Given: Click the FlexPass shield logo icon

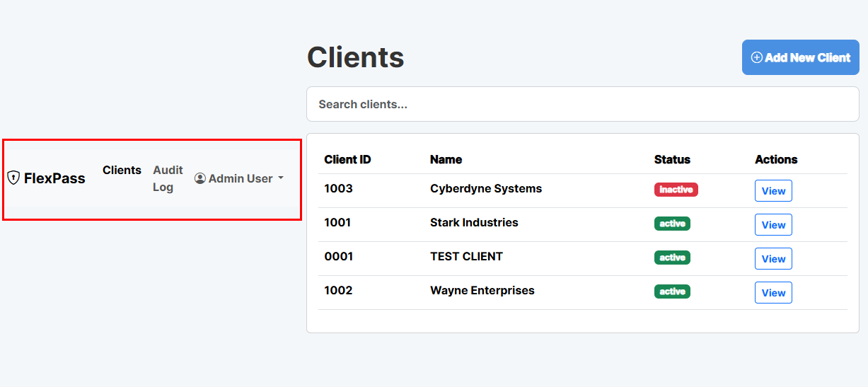Looking at the screenshot, I should (13, 178).
